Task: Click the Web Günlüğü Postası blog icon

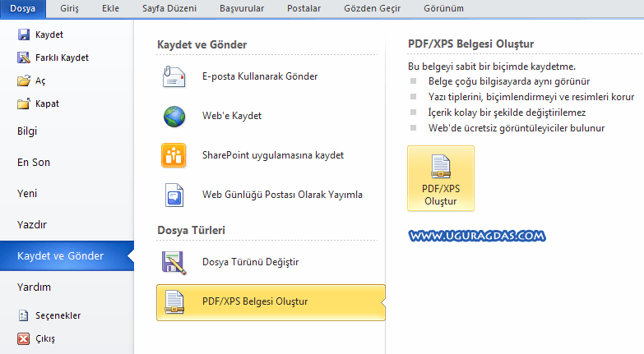Action: point(174,195)
